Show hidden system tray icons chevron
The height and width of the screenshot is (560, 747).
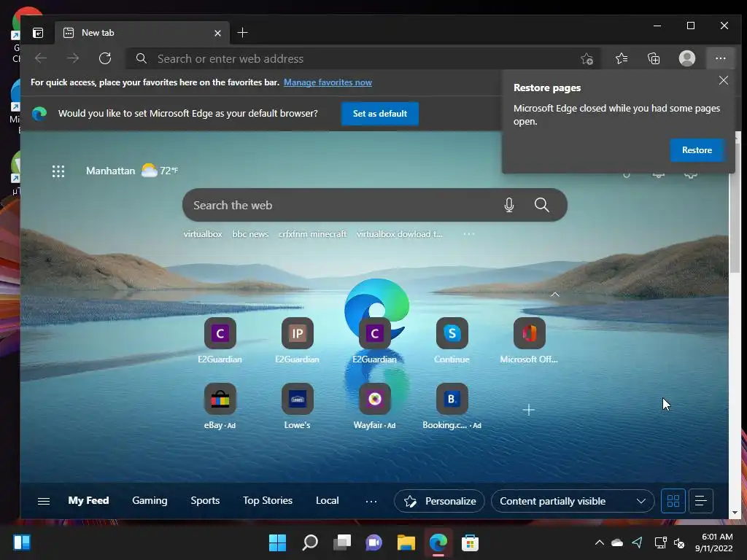(x=600, y=542)
